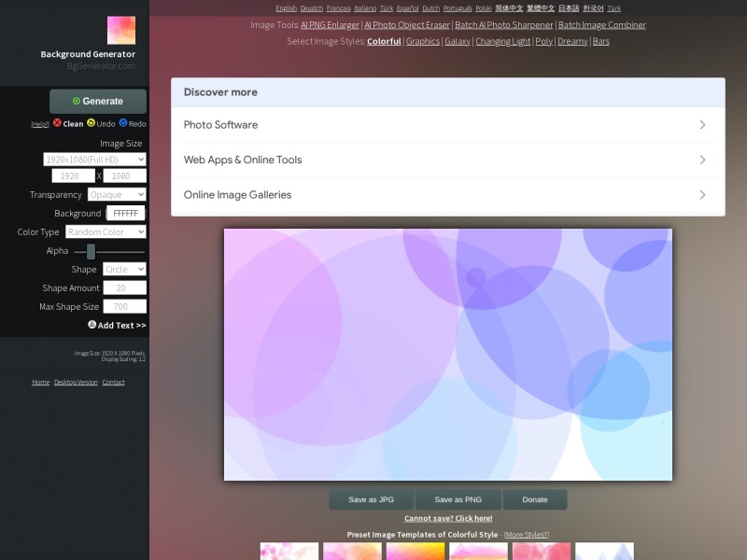Open the AI PNG Enlarger tool link
This screenshot has width=747, height=560.
[330, 25]
